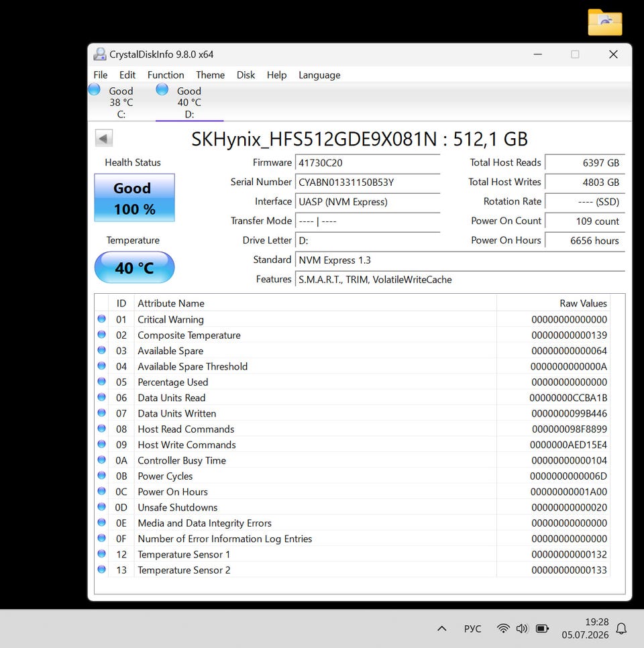
Task: Select the C: drive status orb
Action: click(x=94, y=89)
